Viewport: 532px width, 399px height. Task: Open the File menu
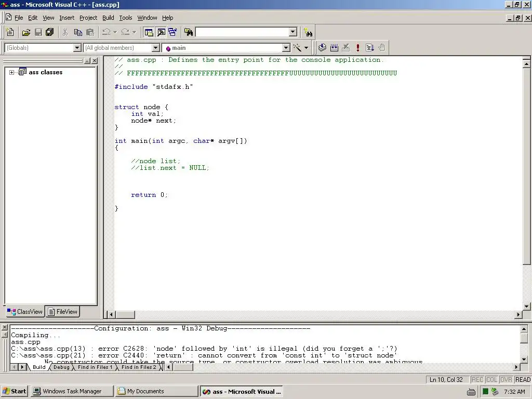(19, 18)
